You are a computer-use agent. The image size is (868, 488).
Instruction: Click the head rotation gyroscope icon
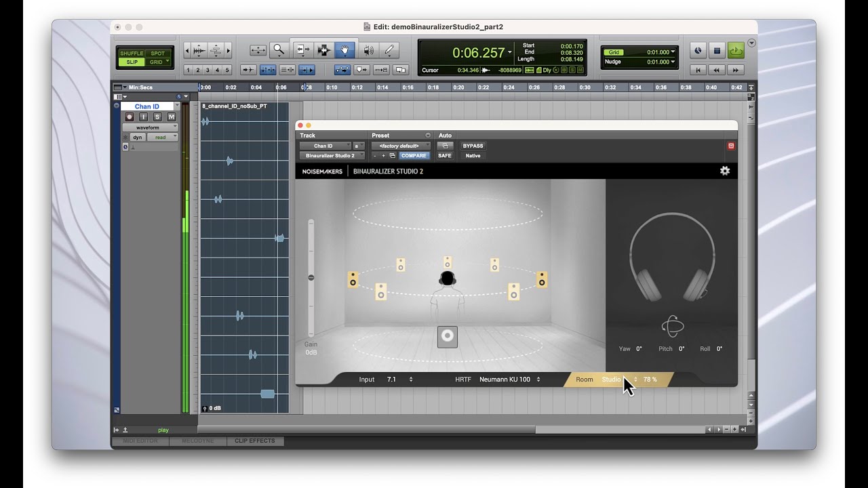coord(672,326)
